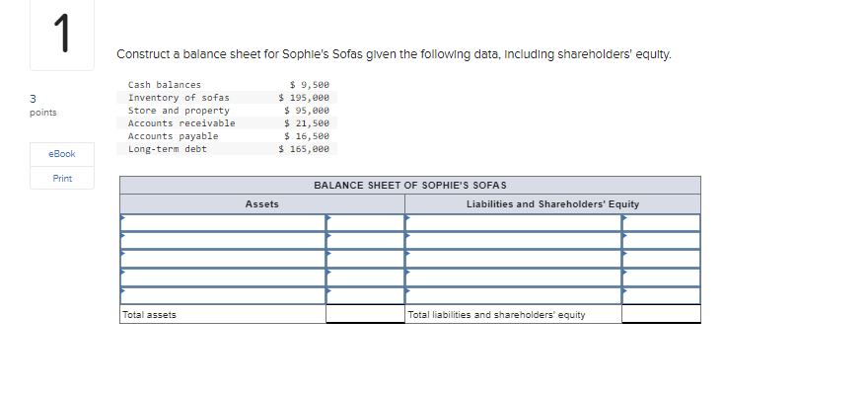Click the question number 1 box

(x=62, y=34)
